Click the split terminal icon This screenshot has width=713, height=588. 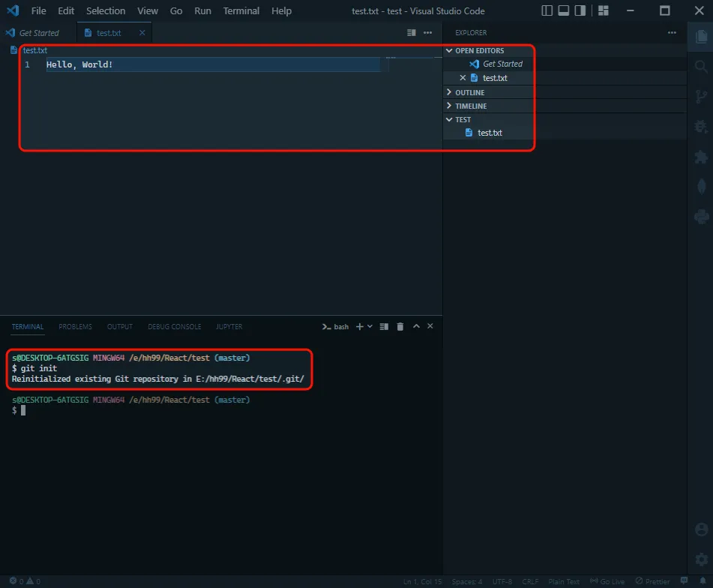coord(384,326)
